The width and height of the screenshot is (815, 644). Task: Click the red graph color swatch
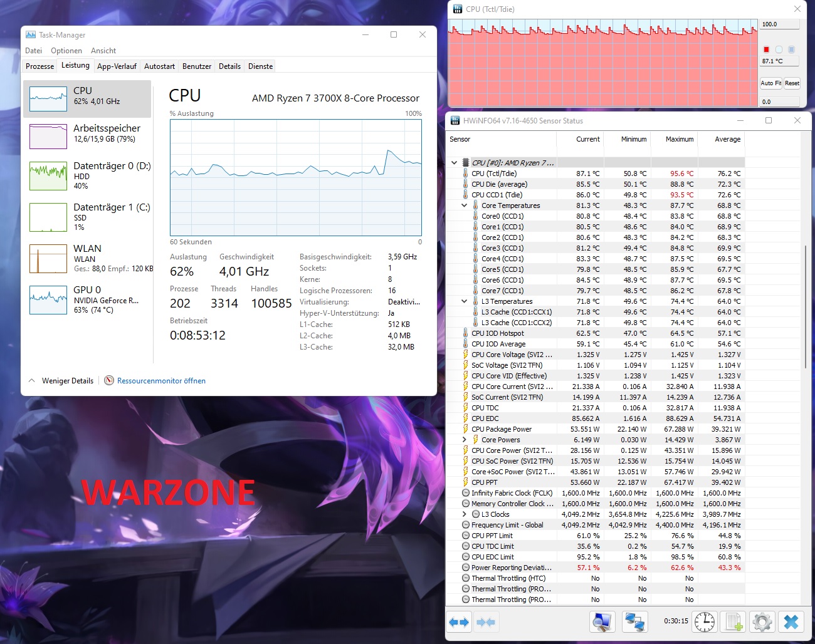coord(766,49)
